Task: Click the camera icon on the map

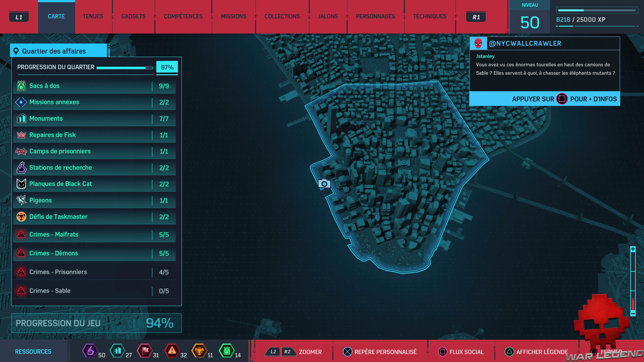Action: [324, 184]
